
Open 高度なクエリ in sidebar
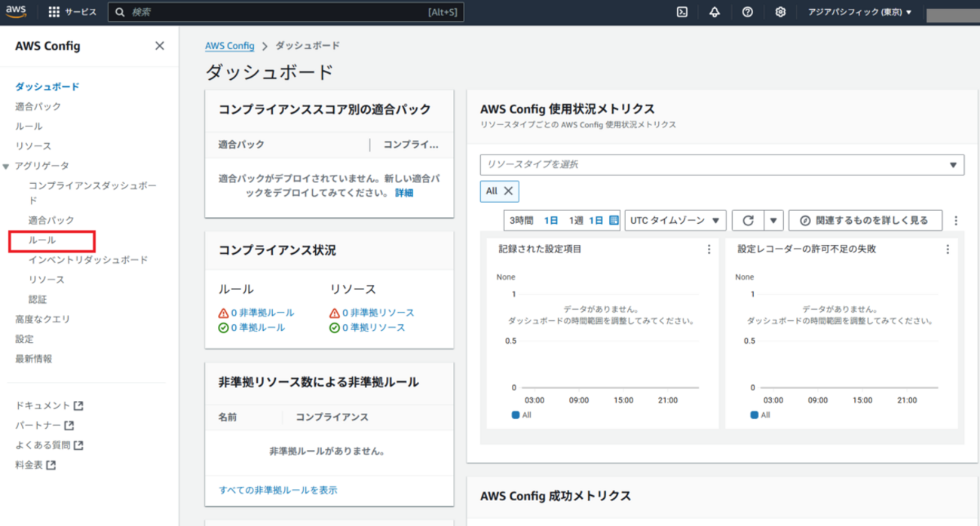pyautogui.click(x=42, y=319)
